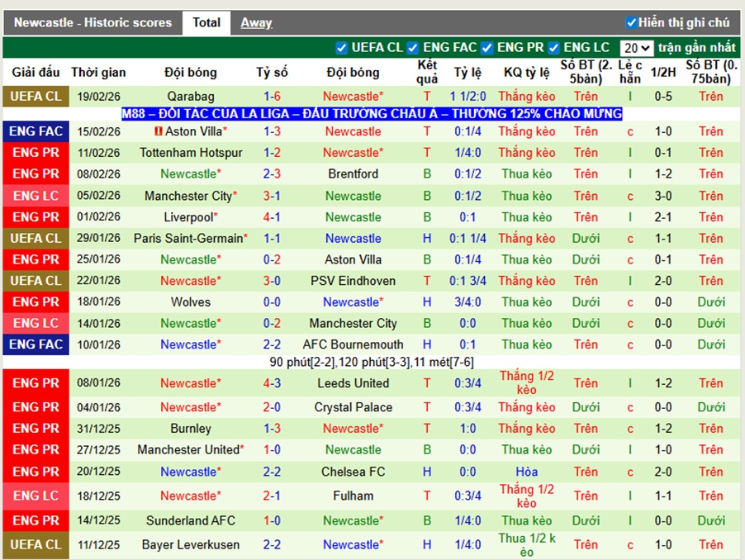The height and width of the screenshot is (560, 745).
Task: Click Chelsea FC team name
Action: click(x=353, y=472)
